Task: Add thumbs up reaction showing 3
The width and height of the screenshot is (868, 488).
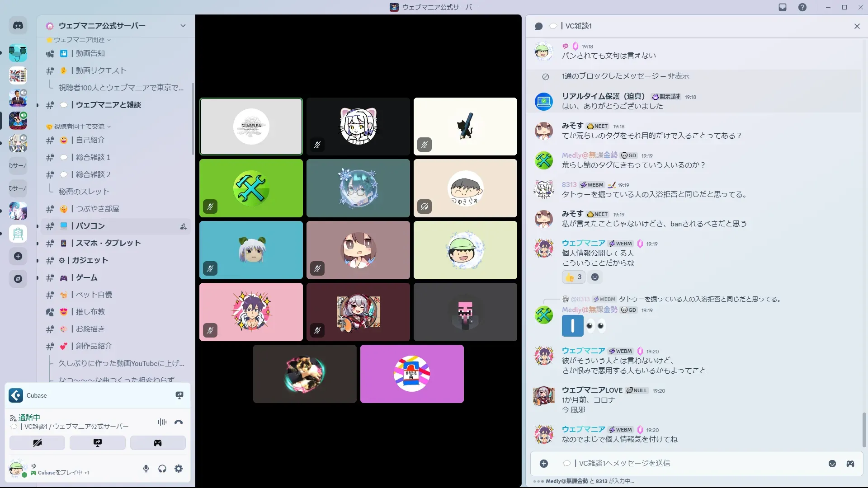Action: pos(573,277)
